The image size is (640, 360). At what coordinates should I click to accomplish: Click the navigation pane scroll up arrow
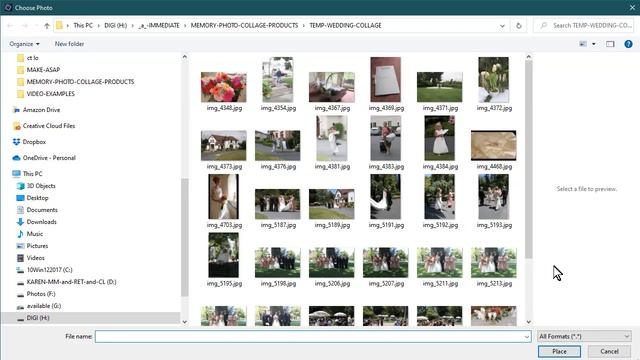pyautogui.click(x=184, y=57)
